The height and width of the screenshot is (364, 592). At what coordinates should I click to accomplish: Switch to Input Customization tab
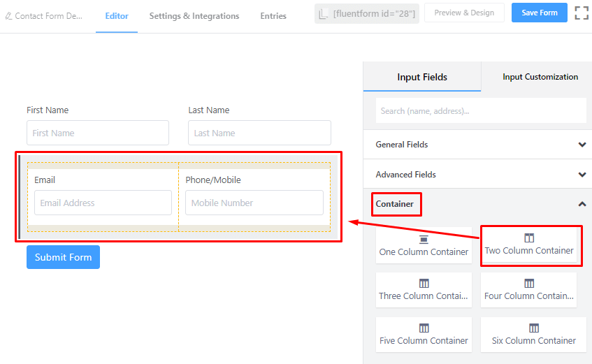tap(540, 77)
